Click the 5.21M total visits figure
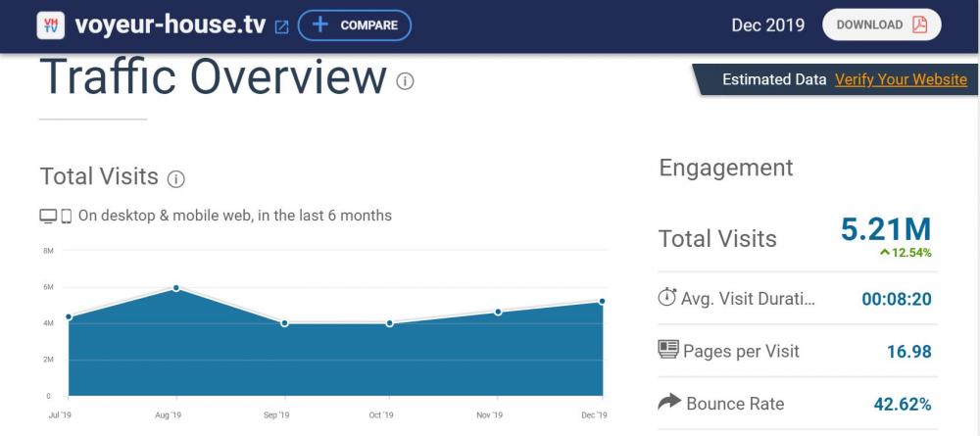The image size is (980, 436). (885, 229)
